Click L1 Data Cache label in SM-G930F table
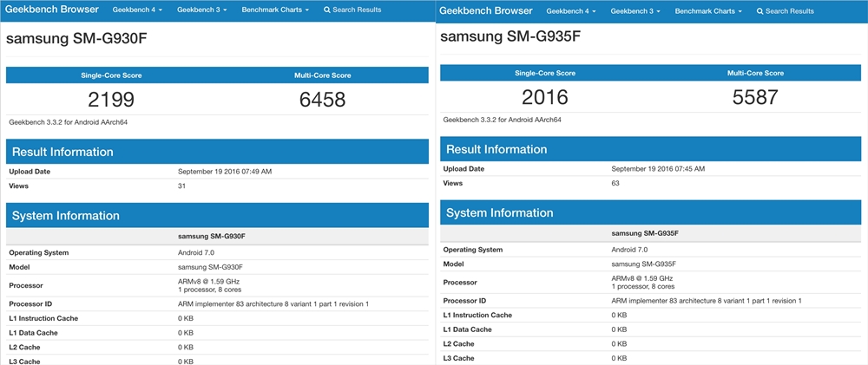This screenshot has width=868, height=365. point(33,333)
